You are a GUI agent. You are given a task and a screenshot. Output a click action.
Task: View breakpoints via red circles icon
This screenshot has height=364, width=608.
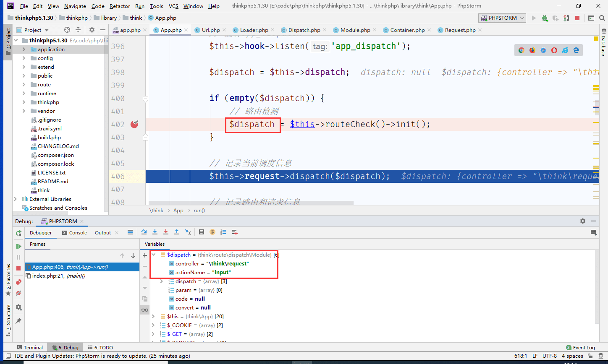[18, 282]
